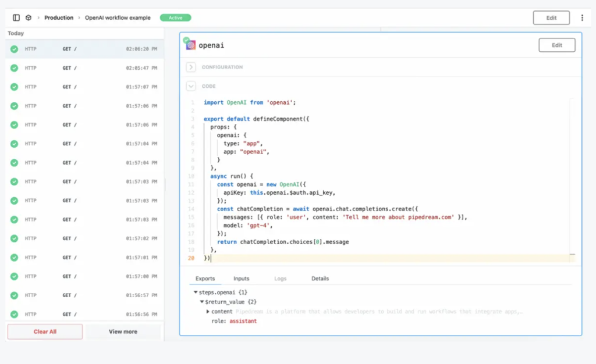Collapse the steps.openai tree node

click(196, 292)
